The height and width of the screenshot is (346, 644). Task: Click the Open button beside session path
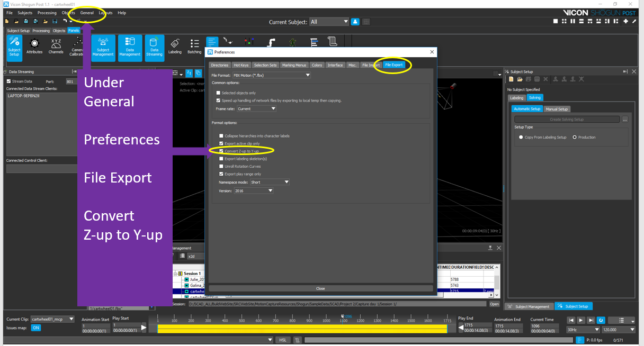coord(494,304)
